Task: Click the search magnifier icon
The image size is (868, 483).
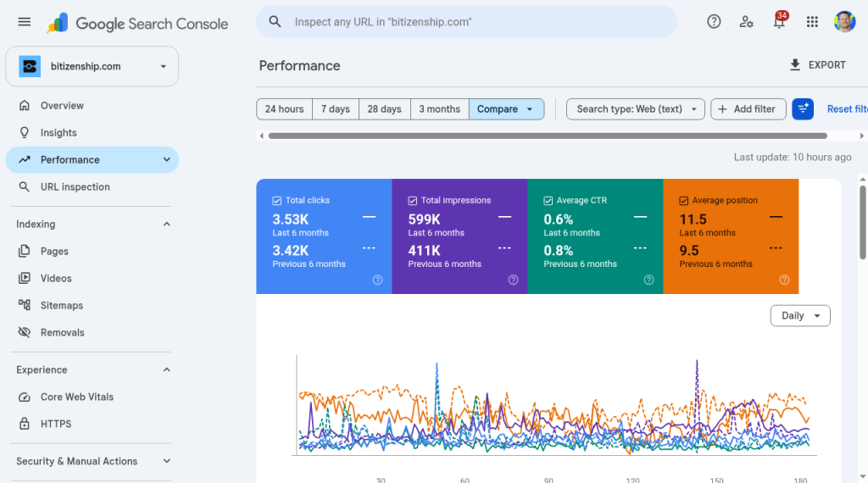Action: pos(275,21)
